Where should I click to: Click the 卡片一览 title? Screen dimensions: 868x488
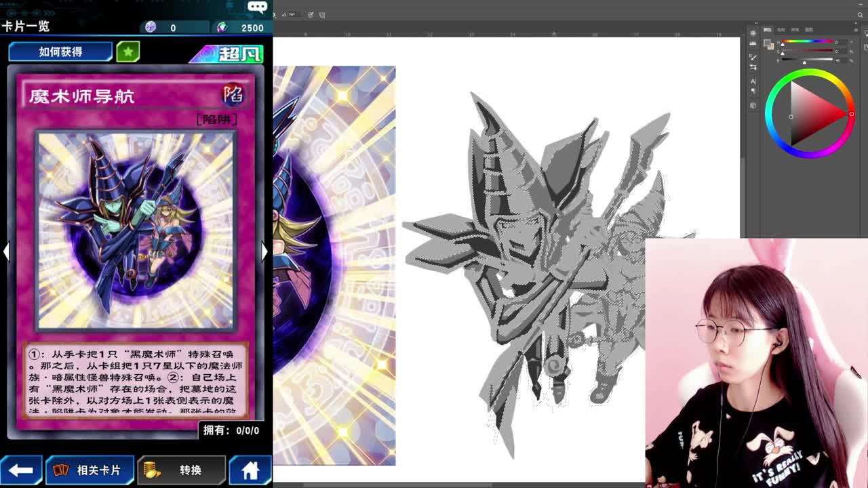pyautogui.click(x=25, y=26)
